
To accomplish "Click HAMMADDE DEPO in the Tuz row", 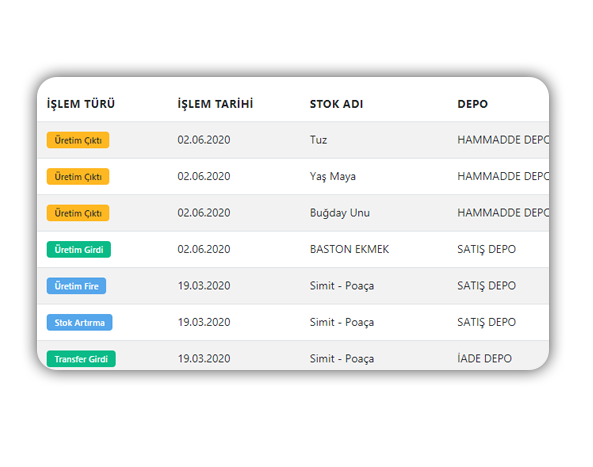I will tap(503, 140).
